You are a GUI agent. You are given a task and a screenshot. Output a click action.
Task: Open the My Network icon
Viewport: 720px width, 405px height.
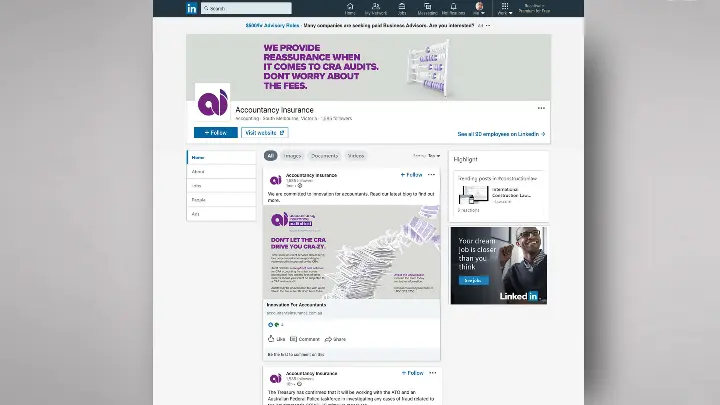tap(376, 8)
